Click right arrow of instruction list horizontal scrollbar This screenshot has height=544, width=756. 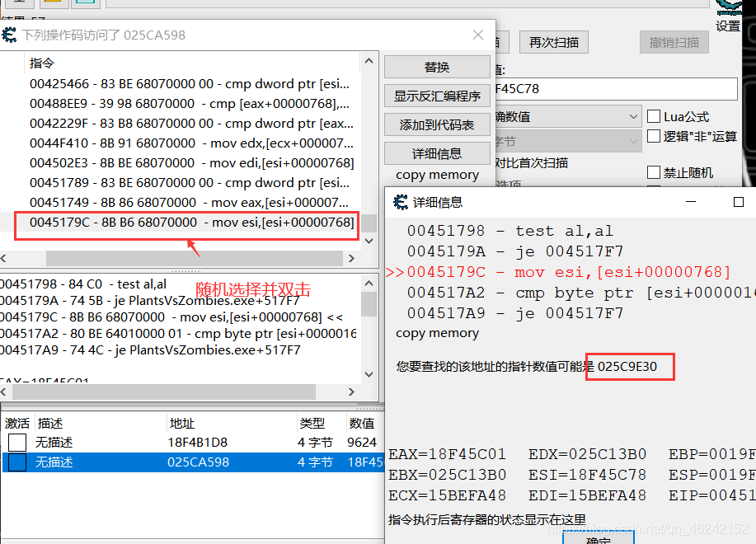tap(351, 258)
